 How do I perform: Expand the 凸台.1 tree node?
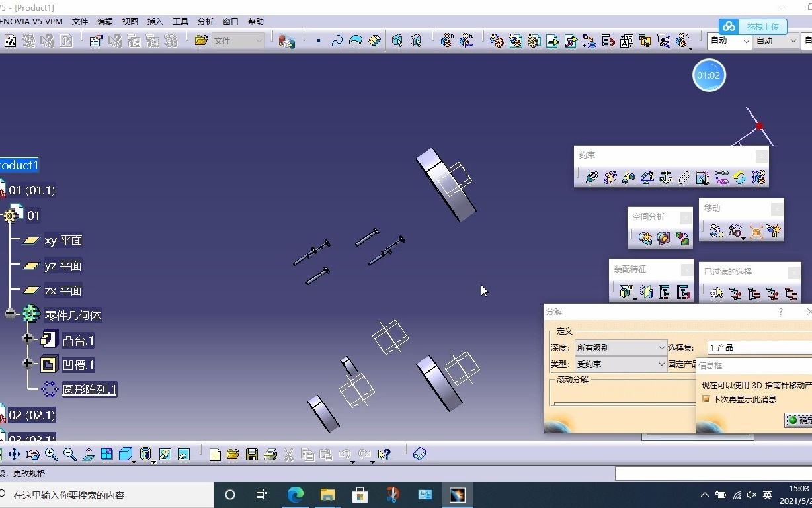click(x=28, y=339)
